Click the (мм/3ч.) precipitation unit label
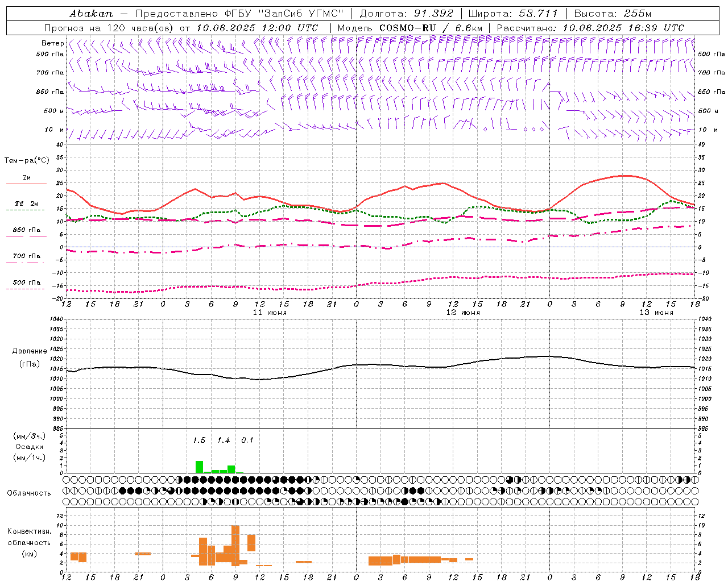Screen dimensions: 728x582 point(30,436)
